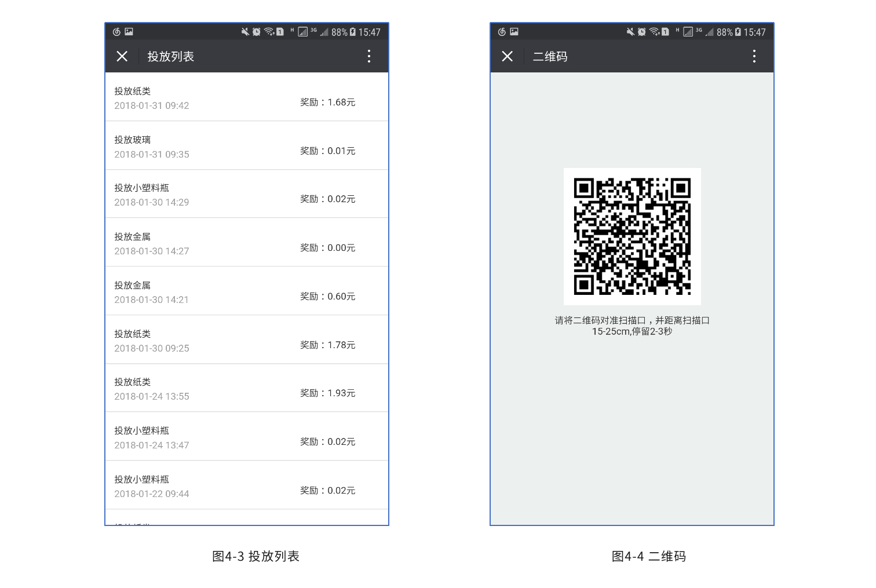Open 投放小塑料瓶 record dated 2018-01-30 14:29
The height and width of the screenshot is (588, 876).
click(x=247, y=194)
